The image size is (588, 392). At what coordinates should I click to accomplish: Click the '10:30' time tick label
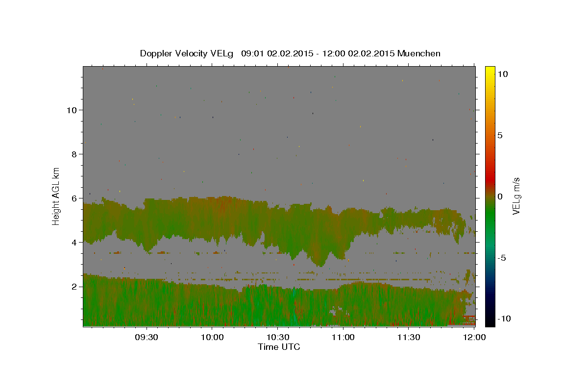click(x=277, y=337)
